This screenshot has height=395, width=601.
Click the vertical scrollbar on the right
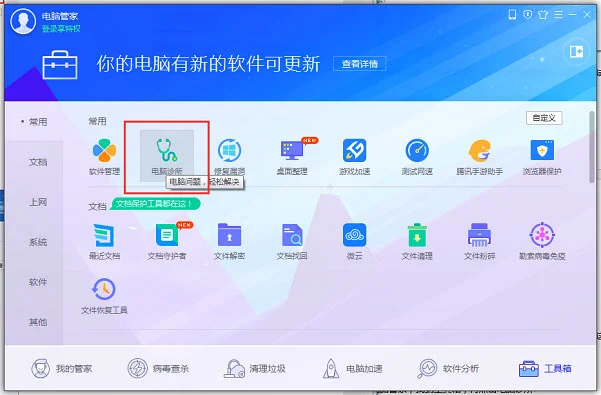[x=592, y=148]
